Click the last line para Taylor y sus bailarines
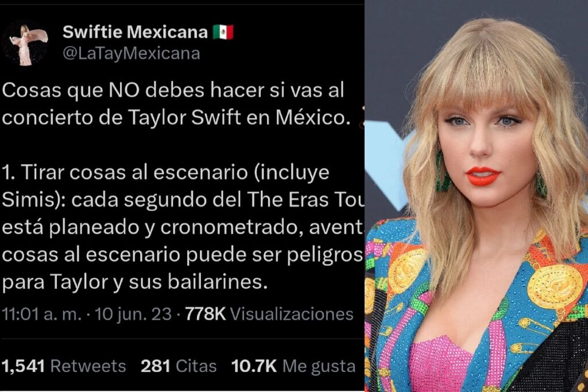The image size is (588, 392). pyautogui.click(x=134, y=282)
